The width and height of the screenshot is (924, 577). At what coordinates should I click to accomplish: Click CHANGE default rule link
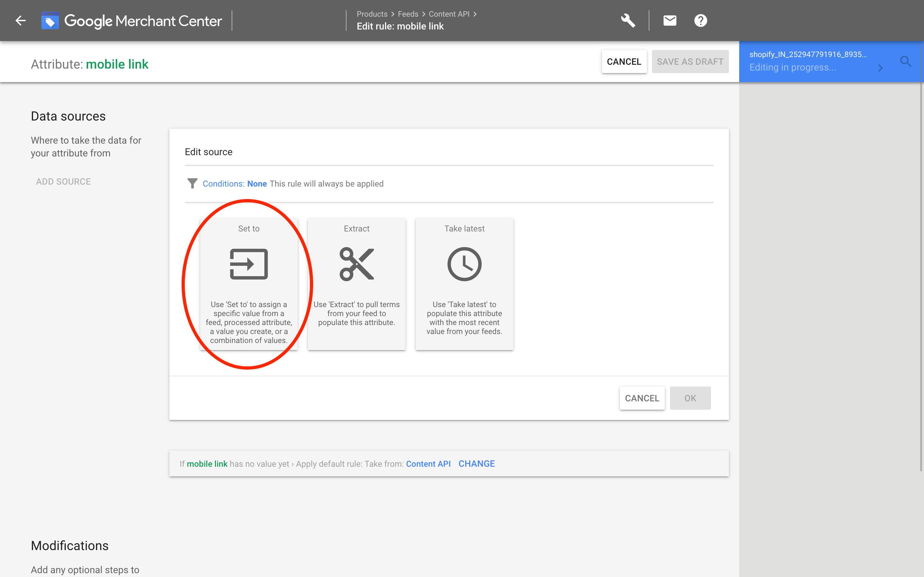476,464
